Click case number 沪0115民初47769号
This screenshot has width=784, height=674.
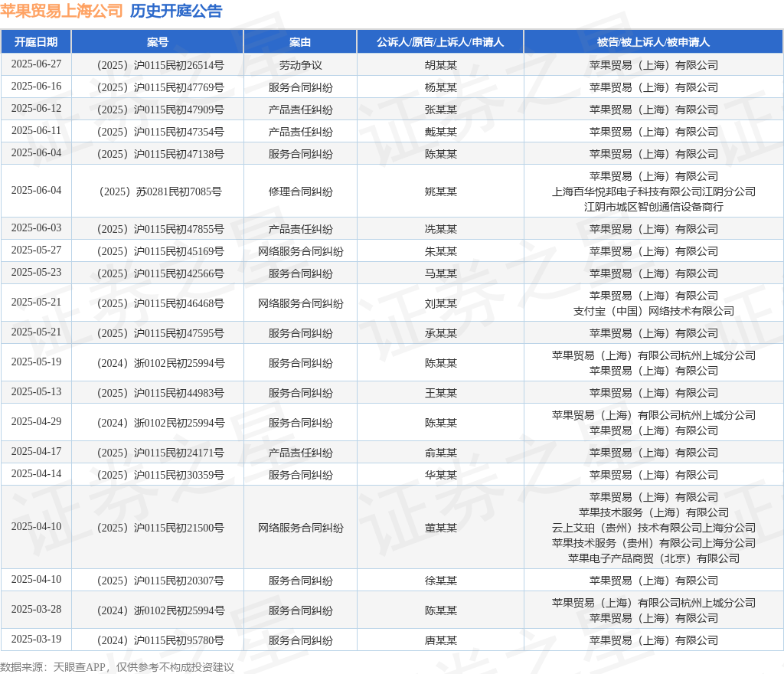pos(179,87)
